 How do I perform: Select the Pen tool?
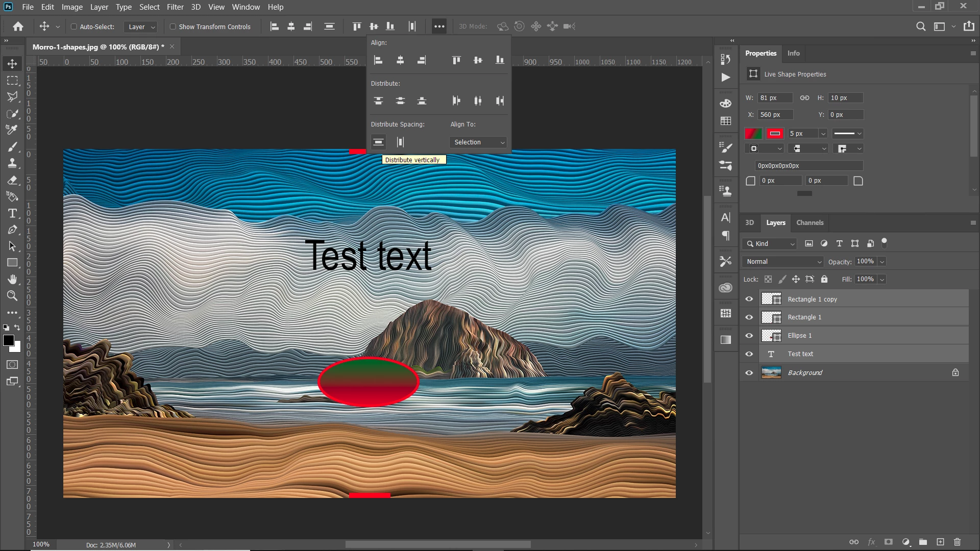coord(12,230)
